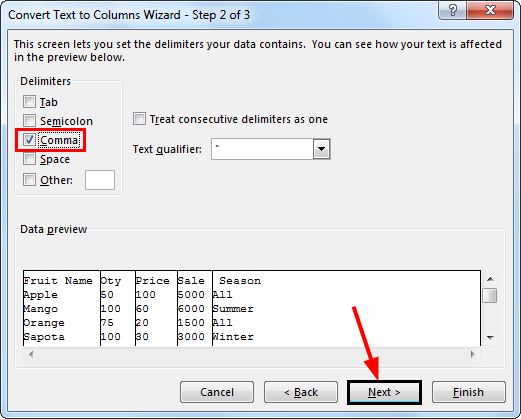Focus the Other delimiter text field
The height and width of the screenshot is (419, 521).
click(100, 180)
